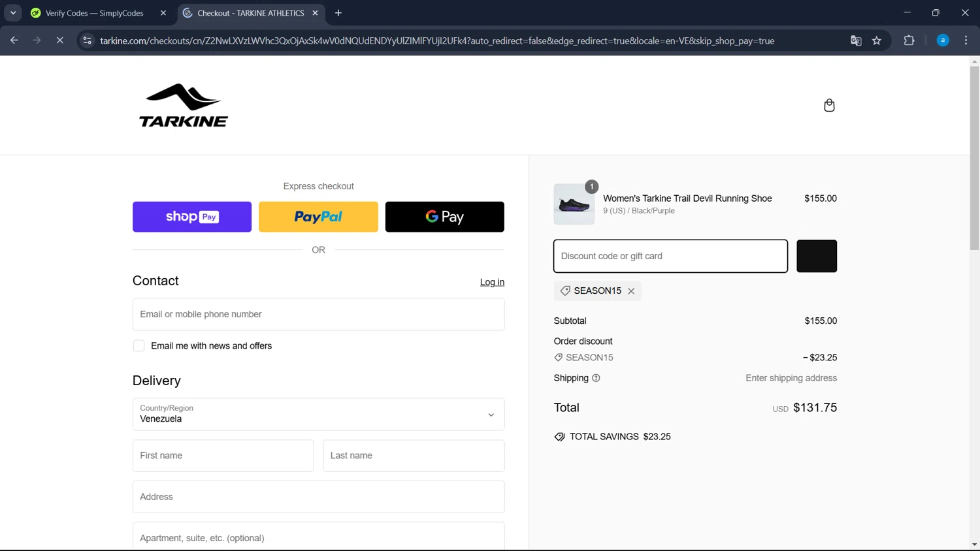
Task: Remove the SEASON15 discount code tag
Action: [x=631, y=291]
